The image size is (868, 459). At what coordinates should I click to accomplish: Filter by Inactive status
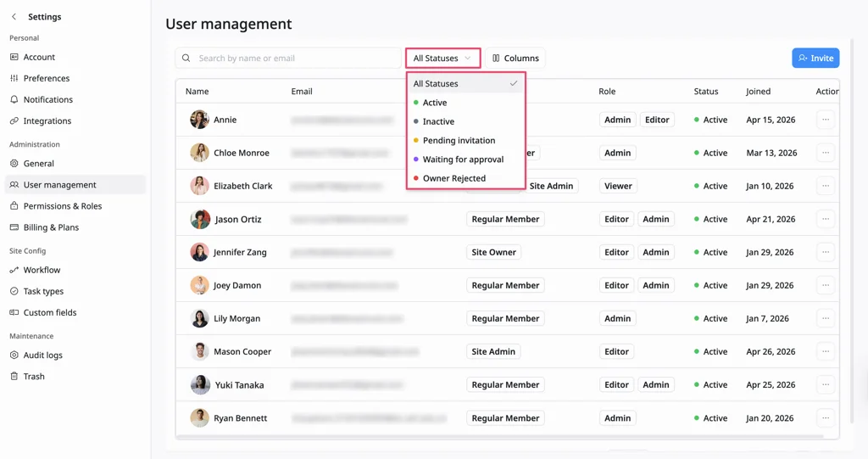point(438,121)
